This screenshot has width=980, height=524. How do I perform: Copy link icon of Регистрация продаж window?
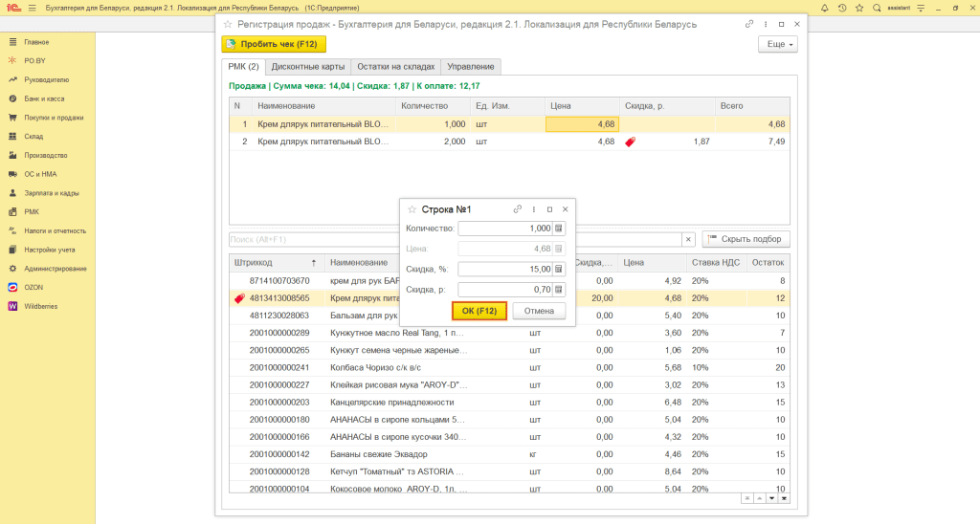coord(748,24)
